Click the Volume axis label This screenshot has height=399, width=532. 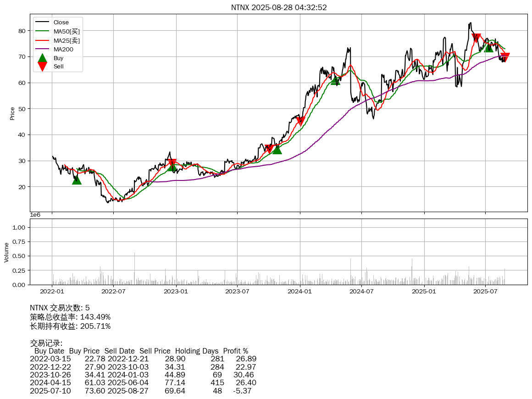[6, 252]
